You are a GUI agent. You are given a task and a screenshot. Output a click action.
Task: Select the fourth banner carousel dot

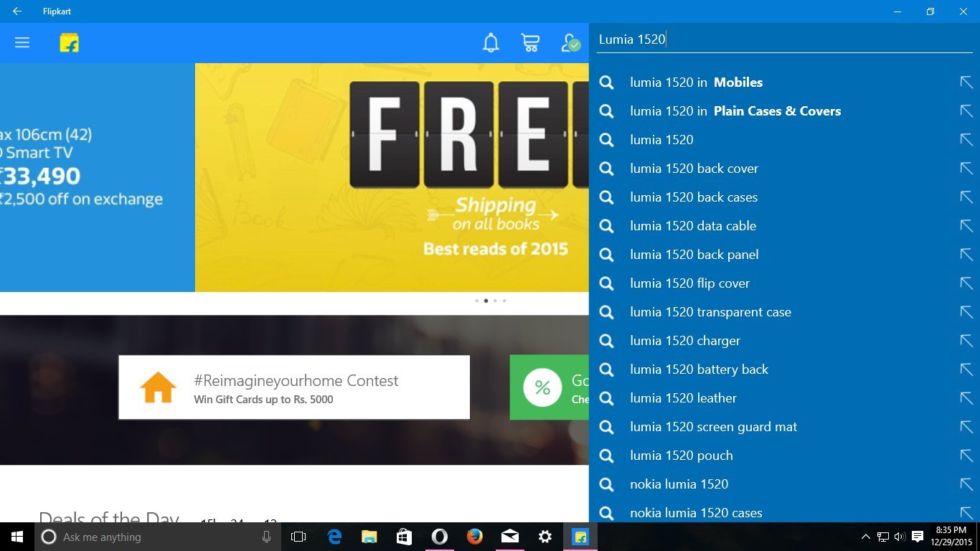(x=504, y=301)
